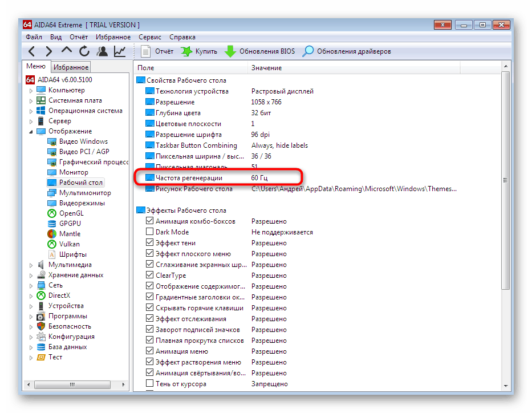Expand the Операционная система tree node
The image size is (532, 413).
tap(31, 111)
